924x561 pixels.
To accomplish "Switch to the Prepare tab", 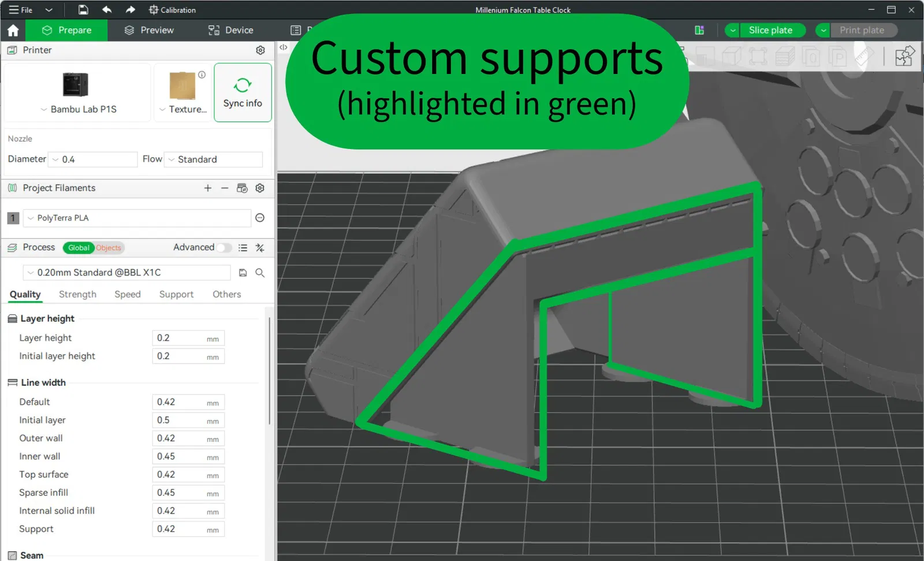I will point(66,30).
